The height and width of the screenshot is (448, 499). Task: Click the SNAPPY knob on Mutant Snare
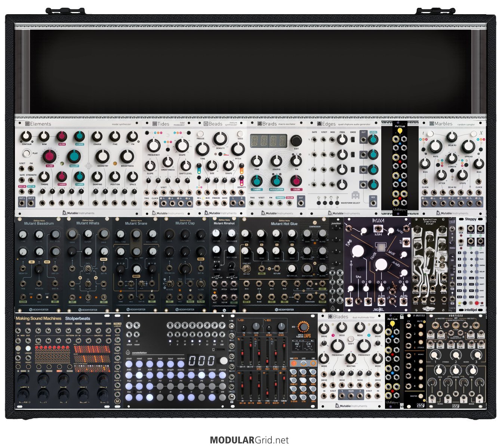point(137,268)
